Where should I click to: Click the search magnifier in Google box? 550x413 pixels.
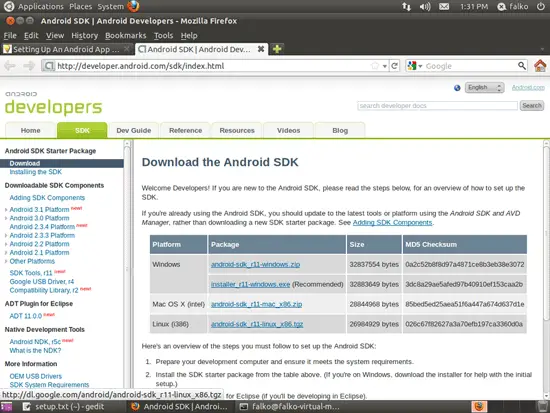522,66
